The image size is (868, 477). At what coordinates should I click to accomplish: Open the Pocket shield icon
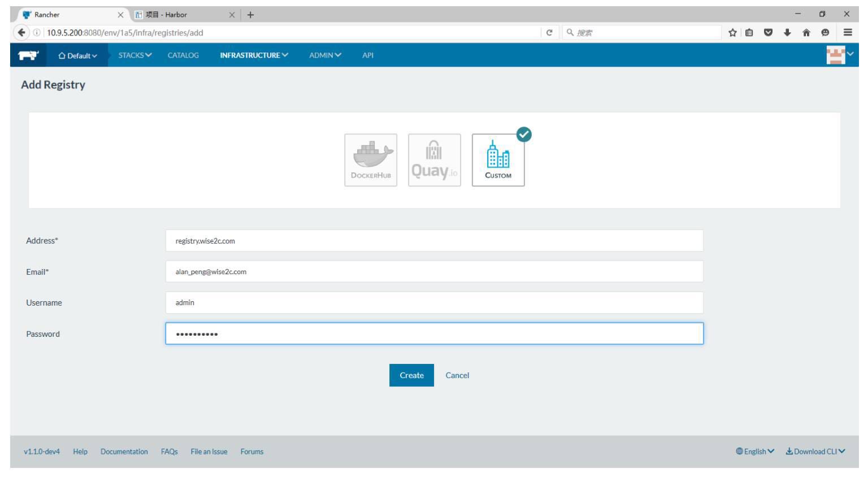(768, 33)
